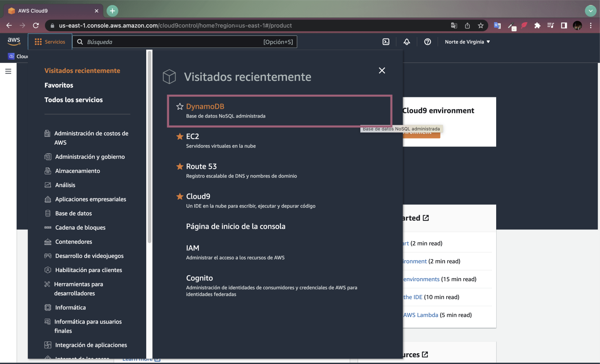The width and height of the screenshot is (600, 364).
Task: Bookmark this page with star icon
Action: point(481,26)
